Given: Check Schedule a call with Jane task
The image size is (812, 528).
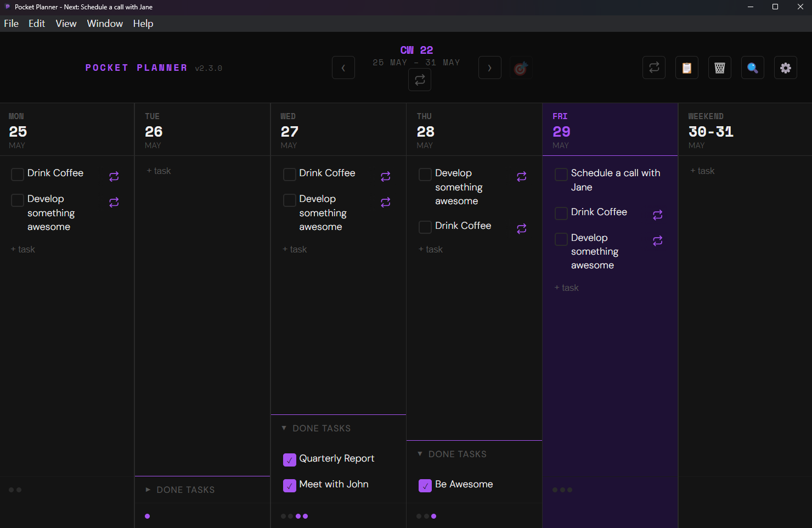Looking at the screenshot, I should pos(561,175).
